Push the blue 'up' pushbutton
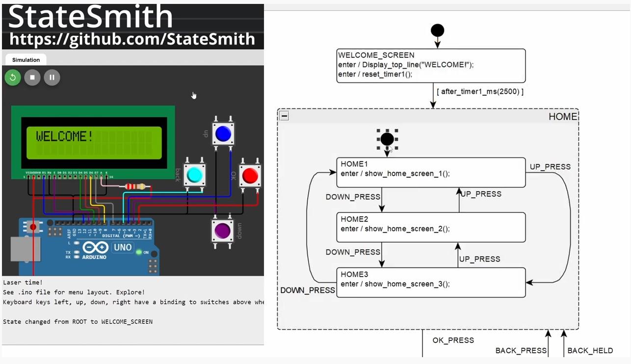 (x=223, y=133)
